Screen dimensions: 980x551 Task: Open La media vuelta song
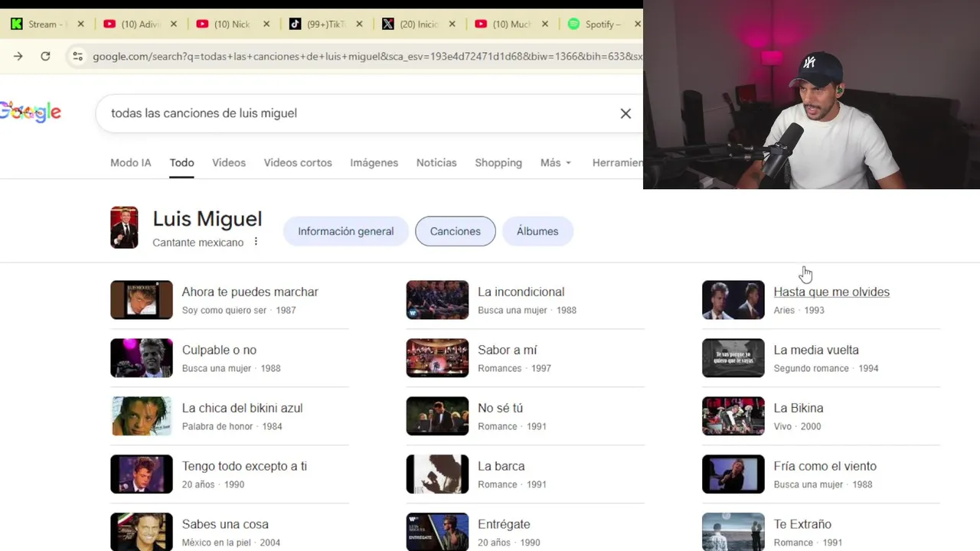pos(816,350)
